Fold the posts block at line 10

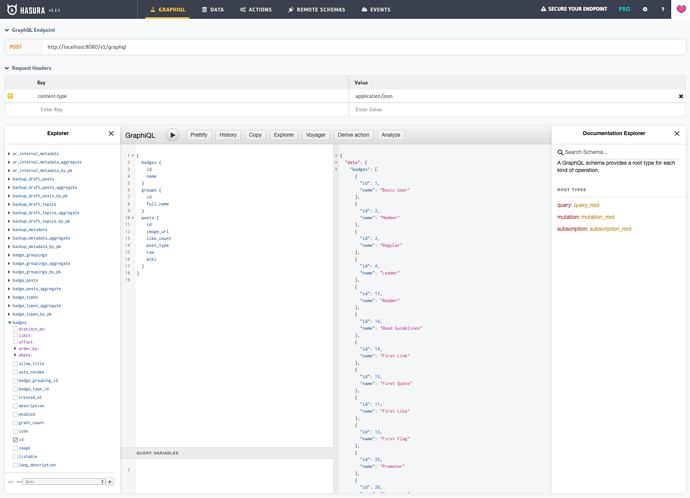pyautogui.click(x=132, y=218)
